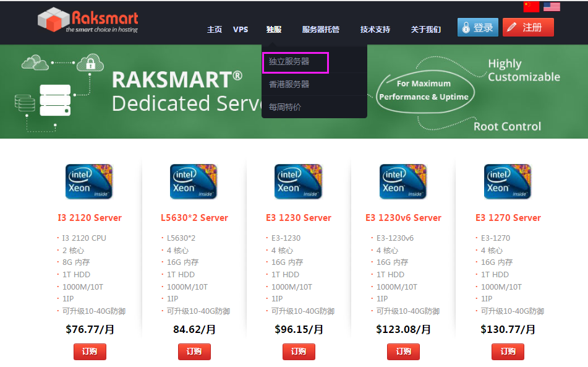
Task: Click the $96.15/月 price
Action: tap(299, 329)
